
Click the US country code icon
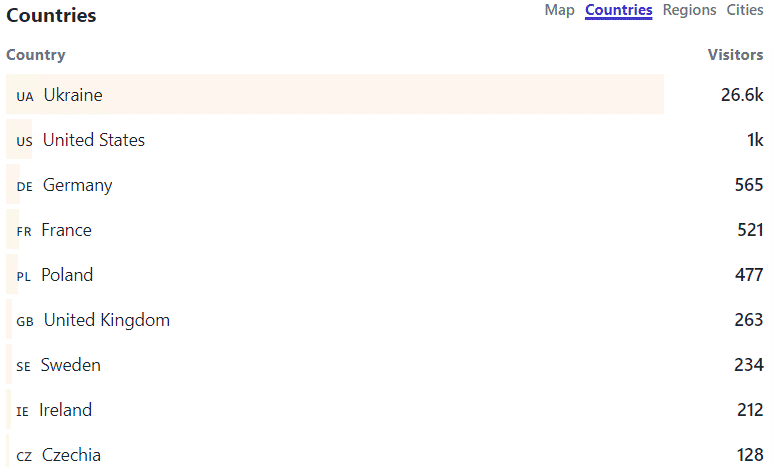point(24,141)
